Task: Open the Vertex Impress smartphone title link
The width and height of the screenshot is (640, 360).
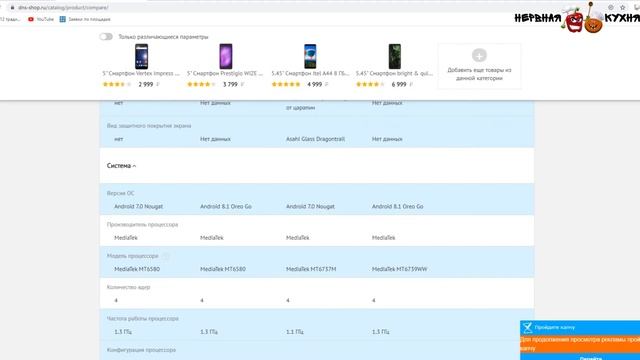Action: (x=141, y=73)
